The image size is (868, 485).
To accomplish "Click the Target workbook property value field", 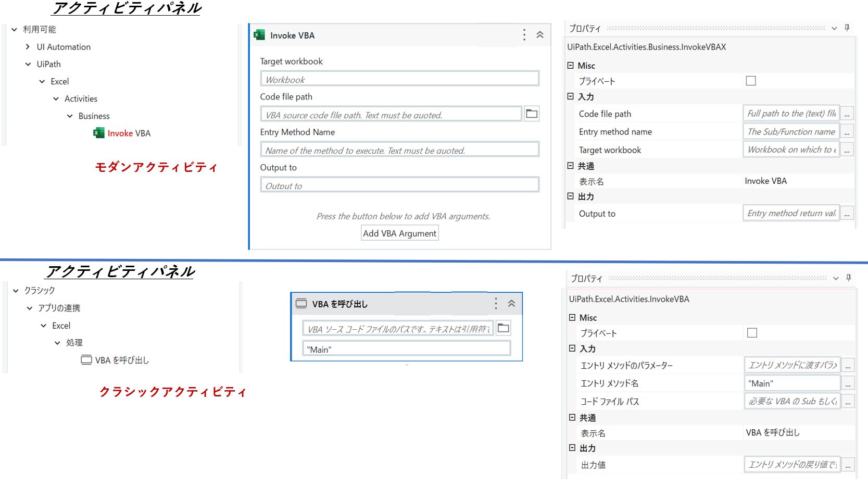I will 791,150.
